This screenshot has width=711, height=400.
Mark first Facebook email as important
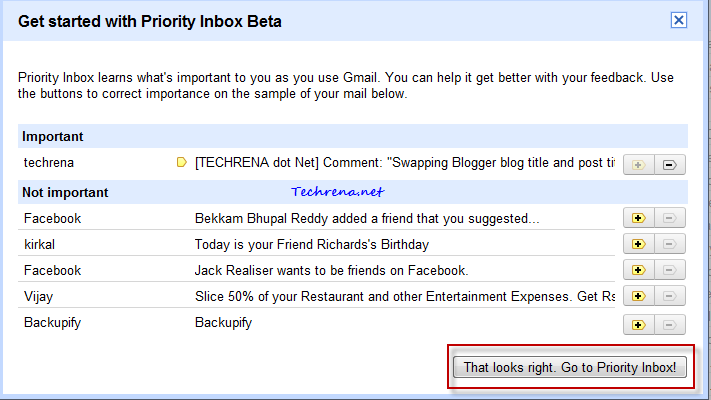click(638, 218)
